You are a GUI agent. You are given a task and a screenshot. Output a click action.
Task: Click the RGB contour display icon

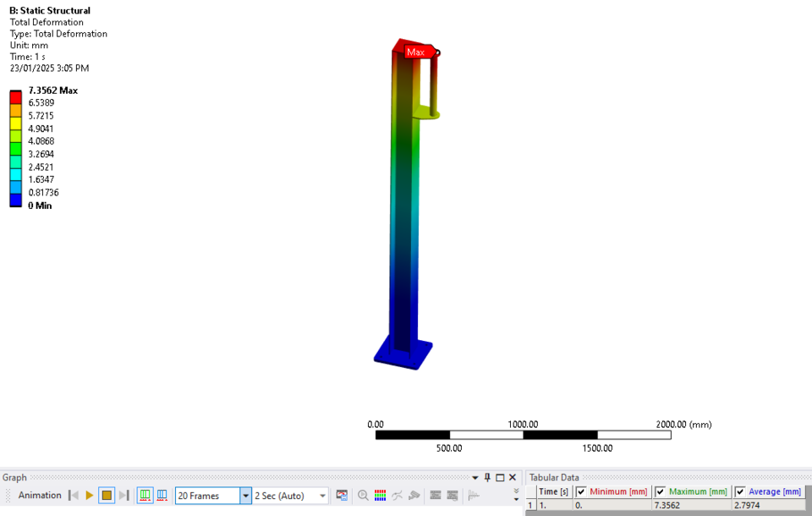378,495
